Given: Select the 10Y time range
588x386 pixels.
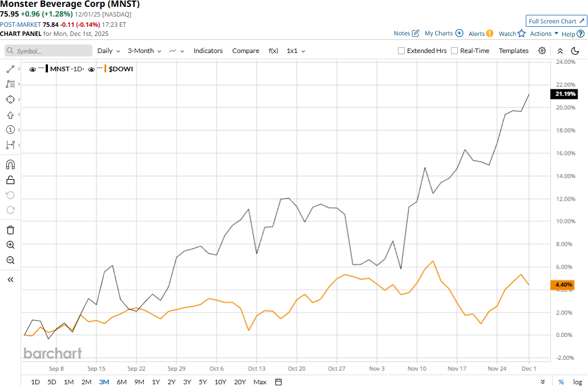Looking at the screenshot, I should tap(220, 382).
